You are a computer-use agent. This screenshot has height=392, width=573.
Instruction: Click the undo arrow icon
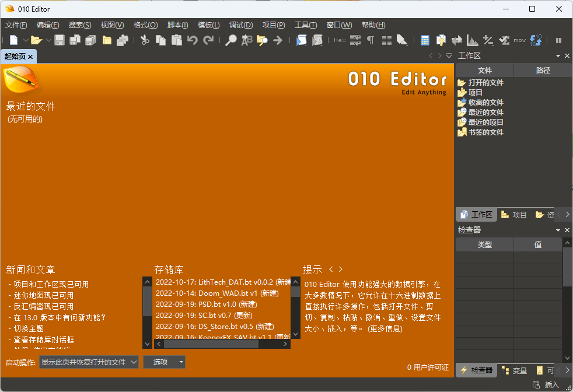[x=192, y=40]
